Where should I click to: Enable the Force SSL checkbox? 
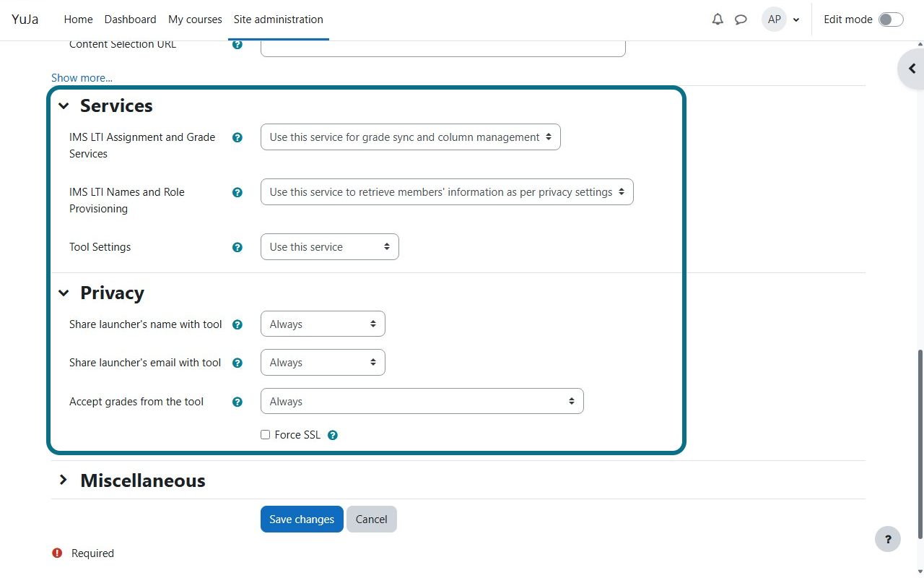pyautogui.click(x=265, y=435)
